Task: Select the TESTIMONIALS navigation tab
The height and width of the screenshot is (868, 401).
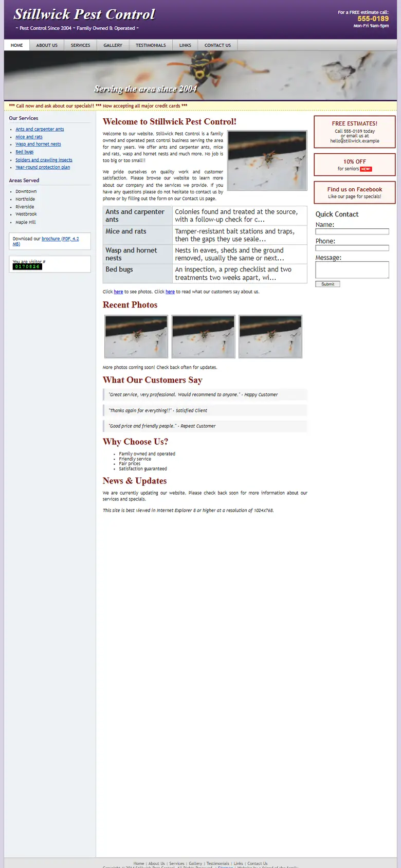Action: [x=151, y=45]
